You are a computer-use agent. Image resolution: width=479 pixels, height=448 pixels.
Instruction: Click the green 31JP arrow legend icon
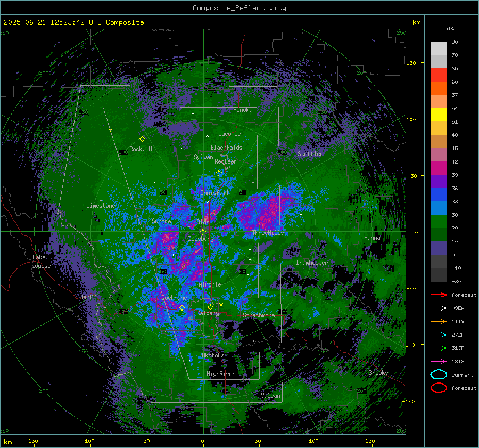(439, 348)
